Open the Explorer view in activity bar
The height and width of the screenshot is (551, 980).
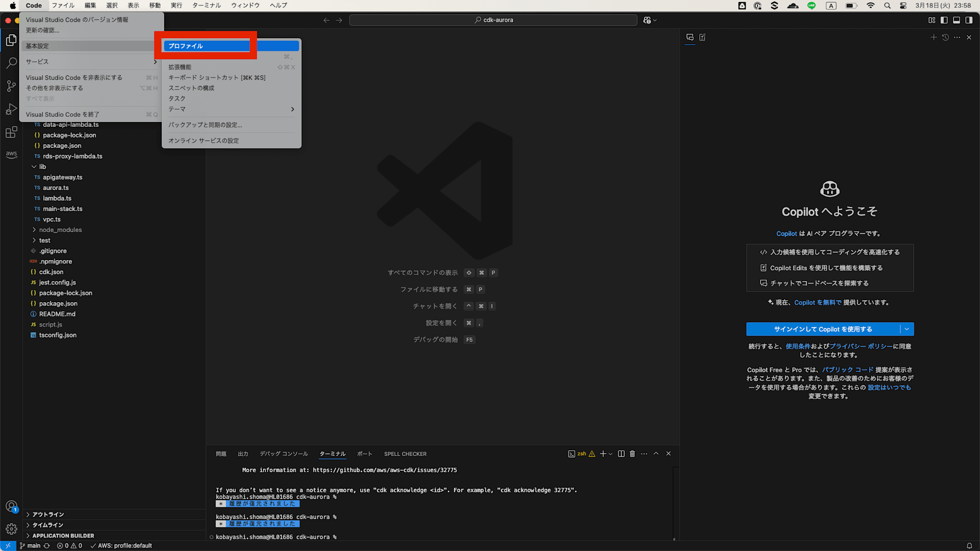pyautogui.click(x=11, y=40)
